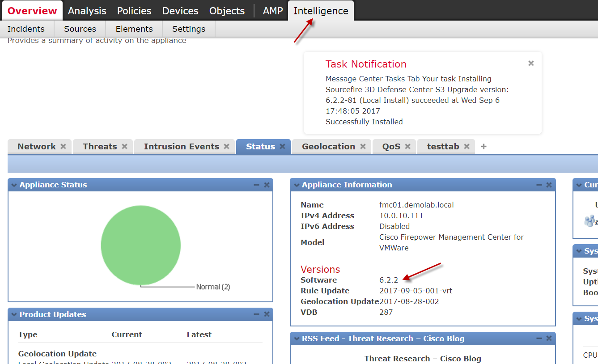Collapse the Appliance Information widget chevron

click(296, 185)
